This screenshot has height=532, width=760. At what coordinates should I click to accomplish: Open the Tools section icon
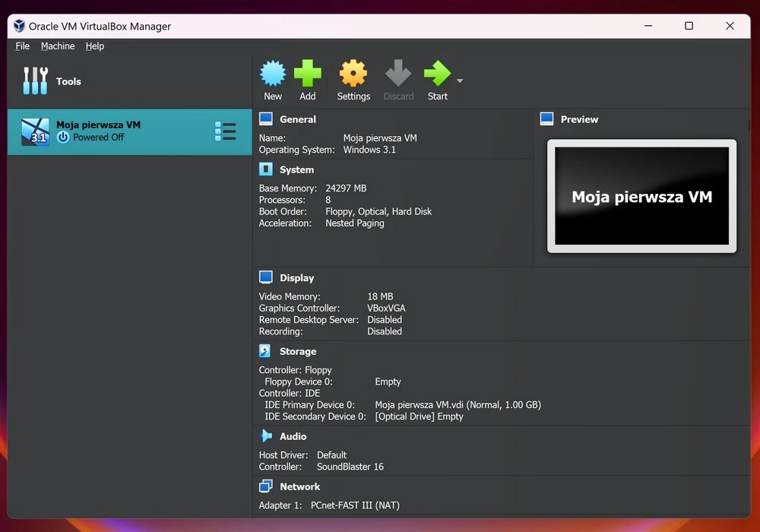click(x=36, y=81)
